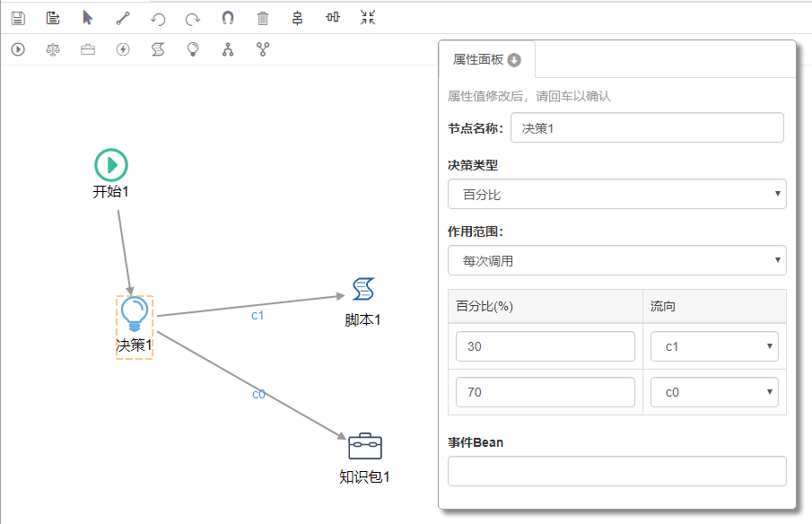The image size is (812, 524).
Task: Undo the last action
Action: [x=158, y=18]
